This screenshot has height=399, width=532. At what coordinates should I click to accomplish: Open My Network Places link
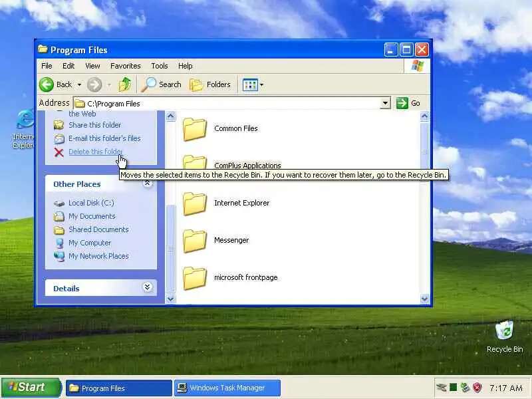(x=98, y=256)
